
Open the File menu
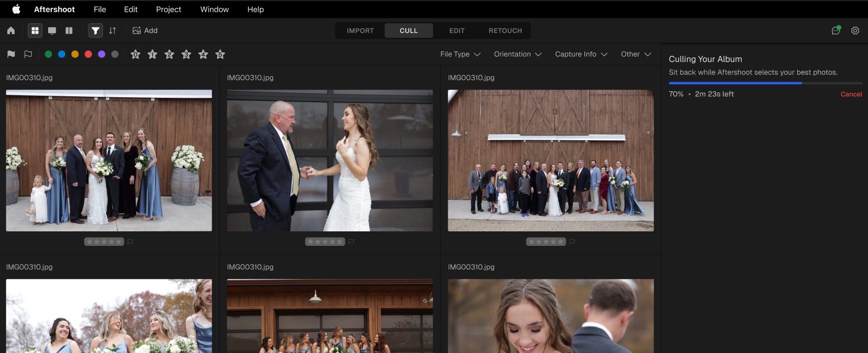(x=100, y=9)
